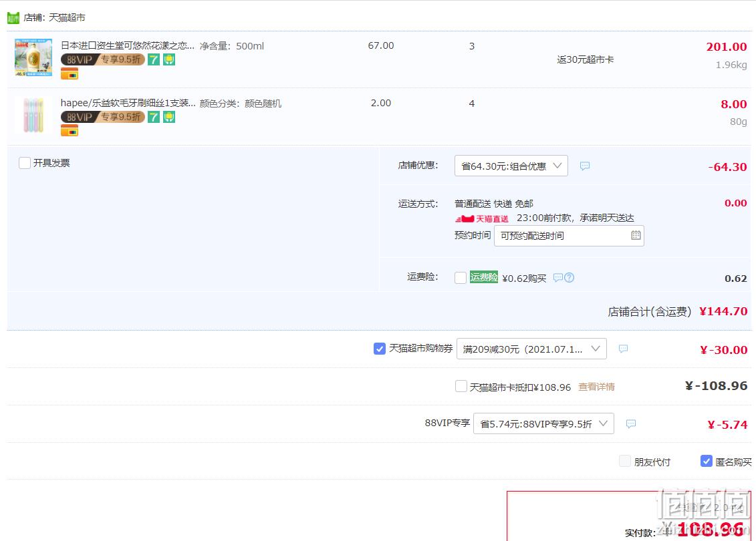756x541 pixels.
Task: Open the 满209减30元 coupon dropdown
Action: (531, 349)
